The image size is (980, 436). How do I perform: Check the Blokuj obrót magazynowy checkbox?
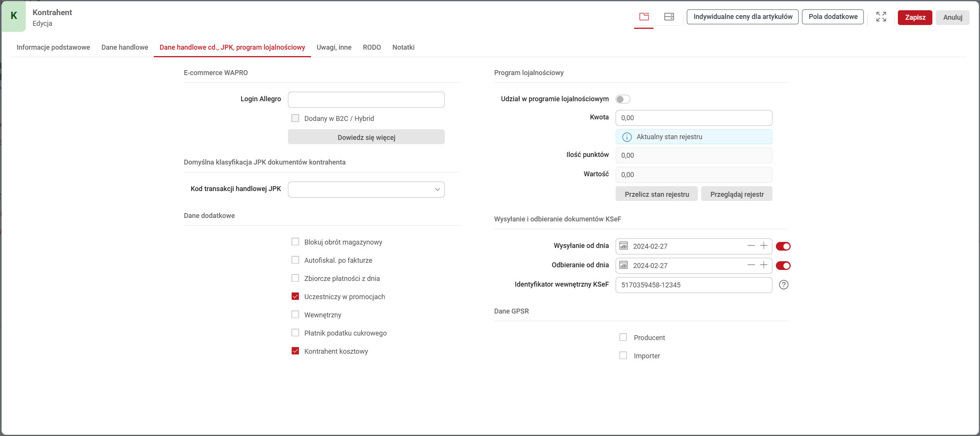tap(295, 242)
